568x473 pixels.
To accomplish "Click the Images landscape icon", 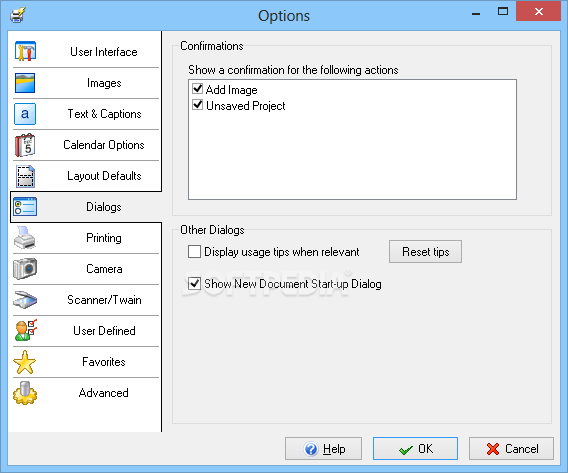I will point(25,83).
